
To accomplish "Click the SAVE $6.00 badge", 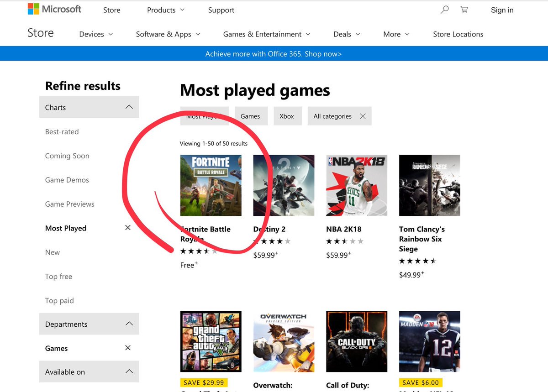I will [421, 382].
